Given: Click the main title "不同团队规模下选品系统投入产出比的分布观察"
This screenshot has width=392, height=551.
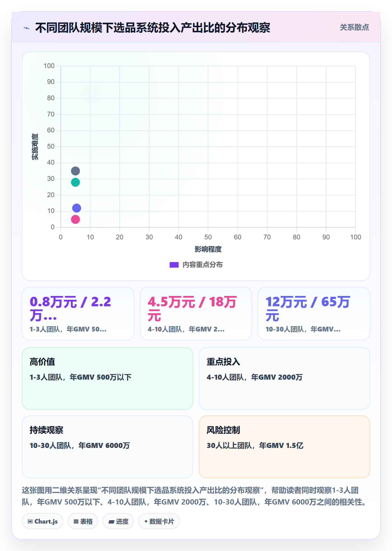Looking at the screenshot, I should 153,28.
